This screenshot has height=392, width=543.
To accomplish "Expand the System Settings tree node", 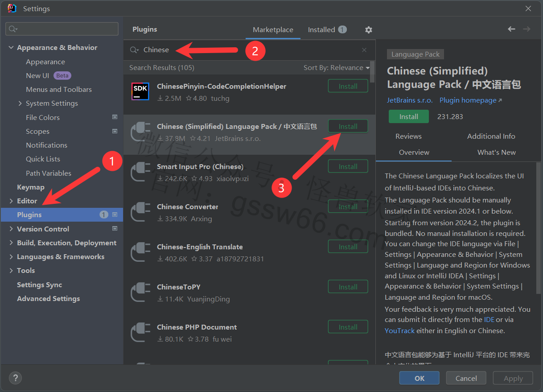I will point(20,103).
